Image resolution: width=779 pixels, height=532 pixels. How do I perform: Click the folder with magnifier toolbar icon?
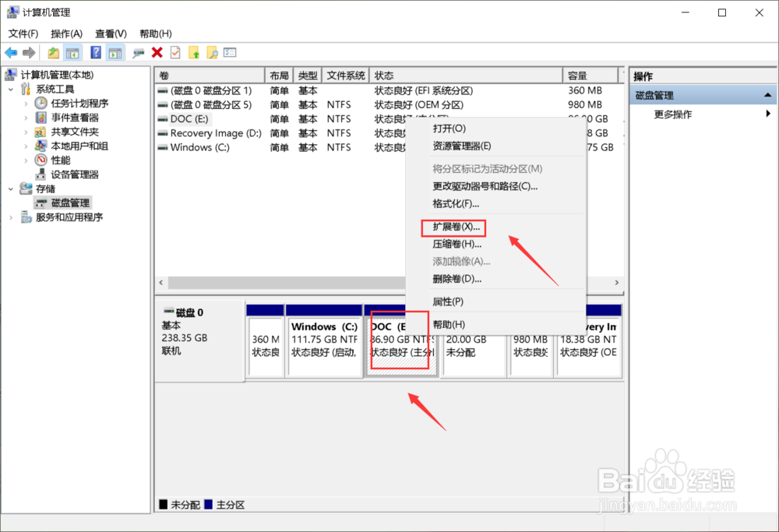[x=212, y=53]
